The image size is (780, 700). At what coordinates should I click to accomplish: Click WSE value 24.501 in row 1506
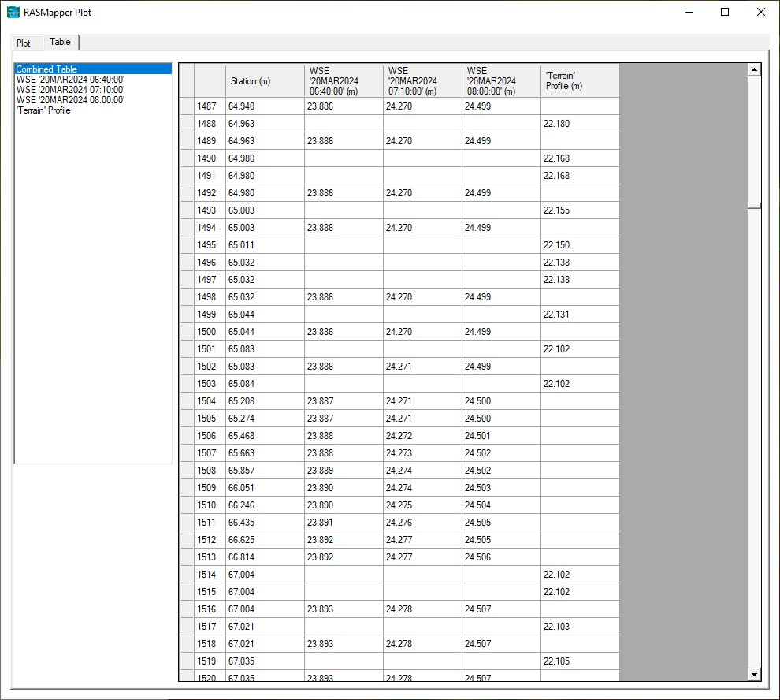click(x=501, y=436)
